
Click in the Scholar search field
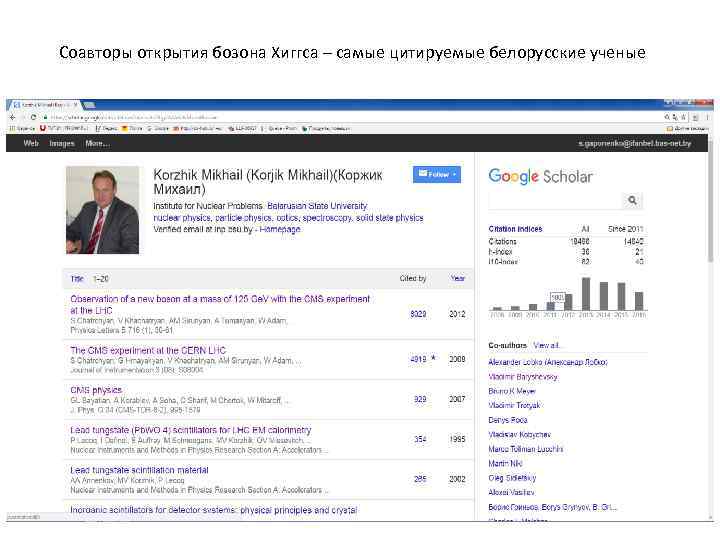pyautogui.click(x=553, y=201)
